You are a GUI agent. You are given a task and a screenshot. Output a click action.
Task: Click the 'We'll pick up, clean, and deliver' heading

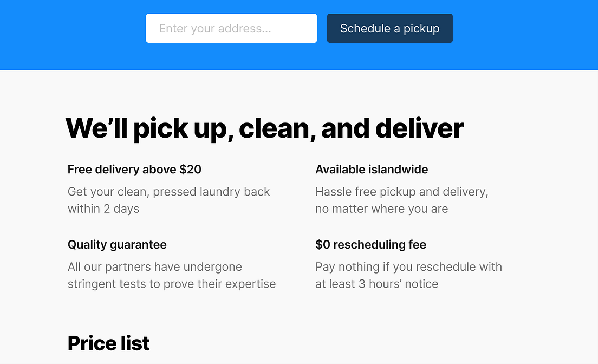tap(264, 128)
